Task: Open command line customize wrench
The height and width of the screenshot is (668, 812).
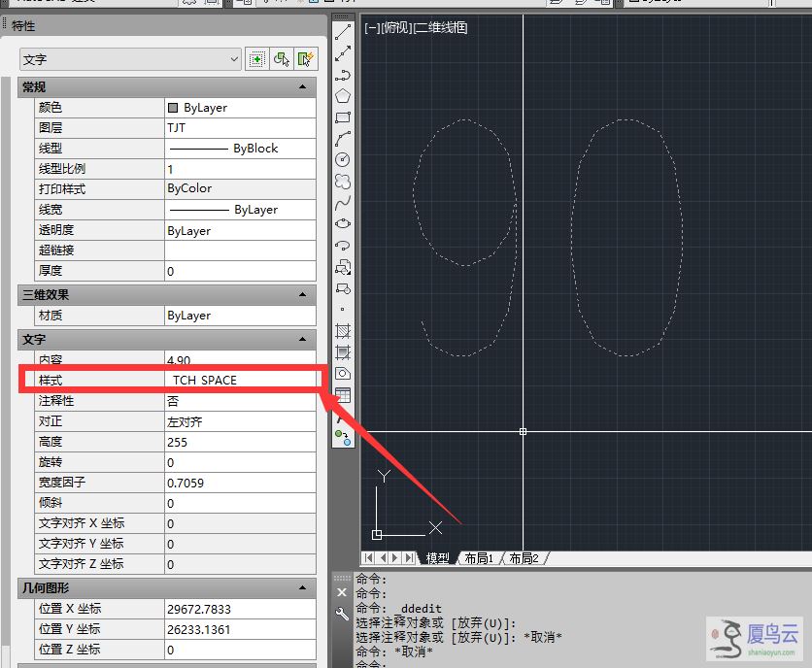Action: 342,615
